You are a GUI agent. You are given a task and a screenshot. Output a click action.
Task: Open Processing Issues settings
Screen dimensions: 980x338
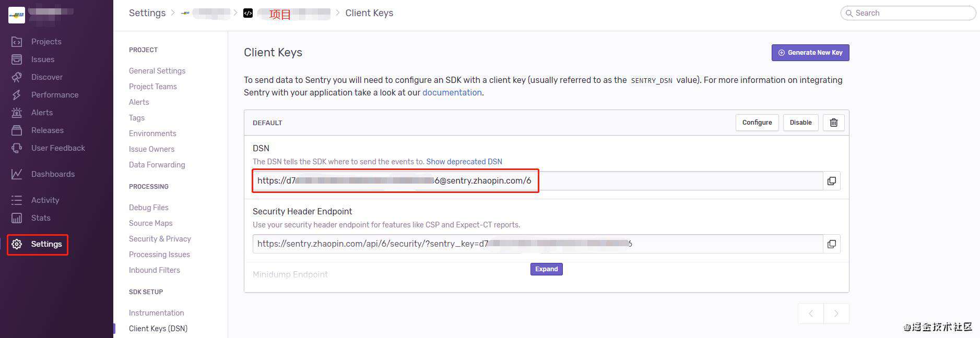click(x=159, y=255)
